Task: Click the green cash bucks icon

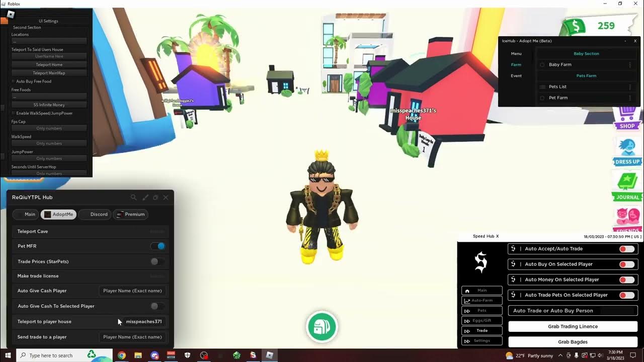Action: click(x=574, y=26)
